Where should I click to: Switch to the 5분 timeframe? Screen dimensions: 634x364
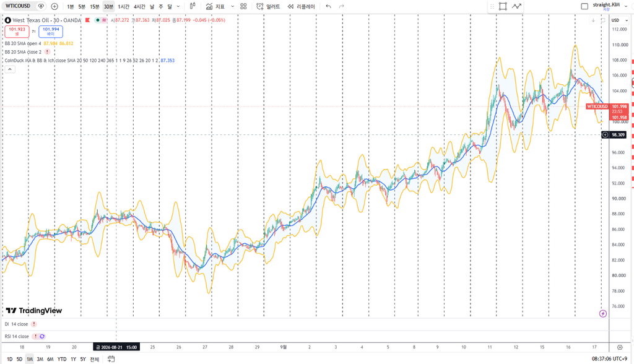[82, 6]
